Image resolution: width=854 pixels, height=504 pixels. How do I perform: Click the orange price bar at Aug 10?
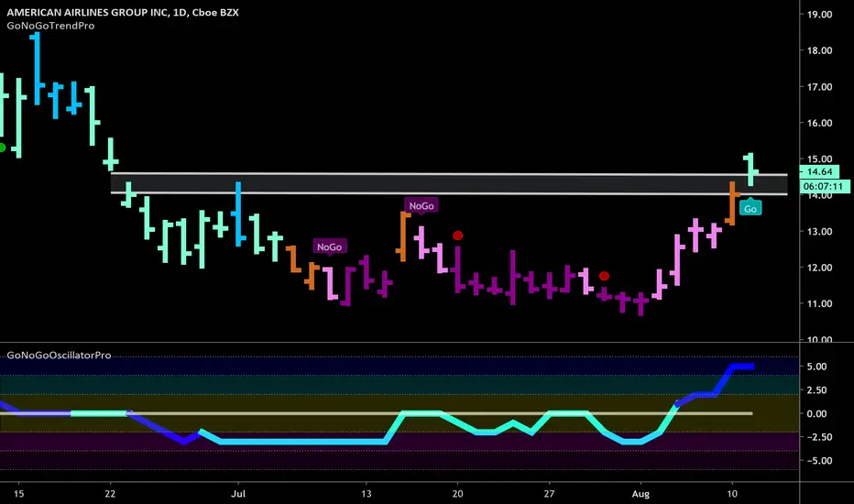[x=732, y=203]
